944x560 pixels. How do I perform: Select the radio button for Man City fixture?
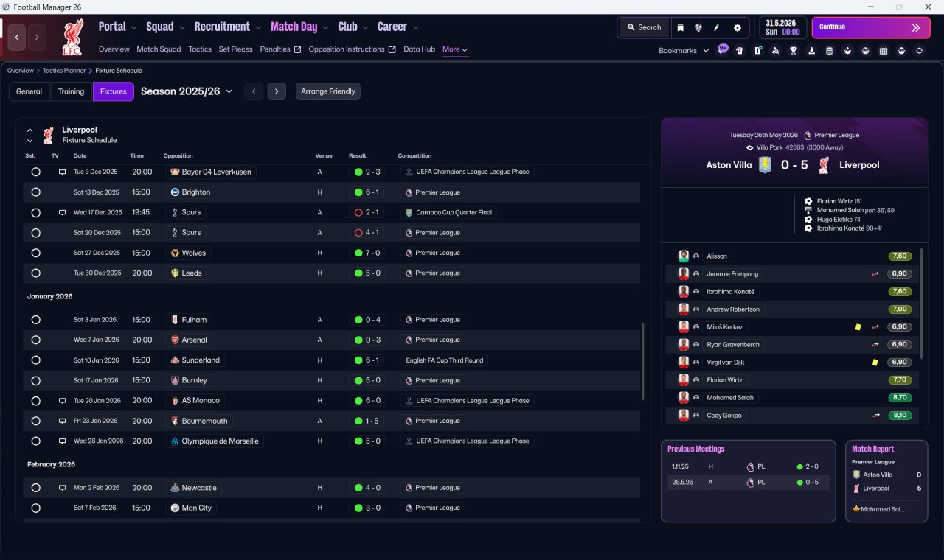click(35, 508)
